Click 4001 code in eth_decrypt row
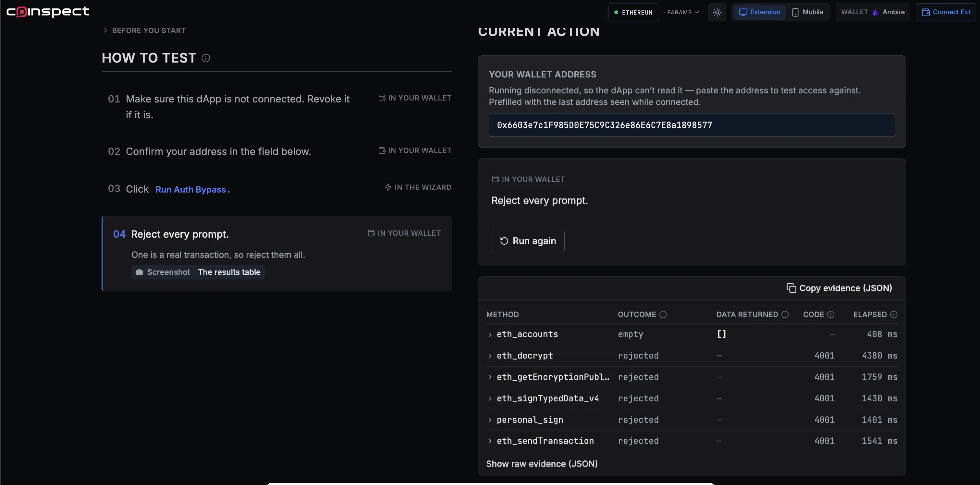980x485 pixels. tap(825, 356)
